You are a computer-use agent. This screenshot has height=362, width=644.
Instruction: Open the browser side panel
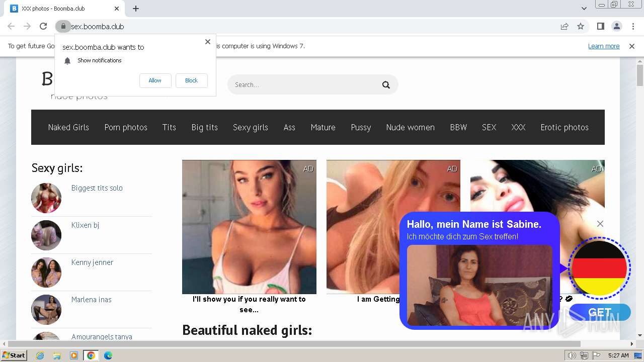[x=600, y=26]
